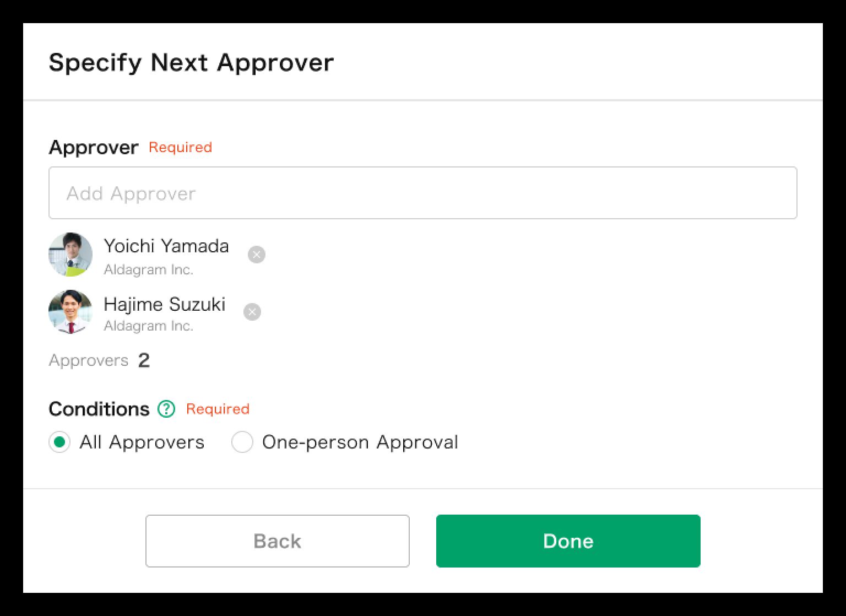
Task: Click Aldagram Inc. under Hajime Suzuki
Action: click(x=148, y=326)
